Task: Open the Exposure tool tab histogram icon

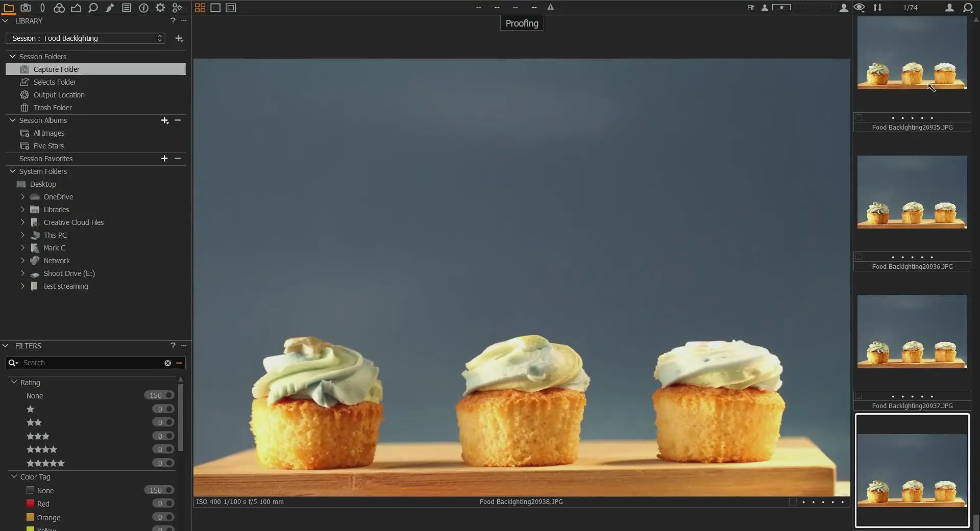Action: pyautogui.click(x=76, y=8)
